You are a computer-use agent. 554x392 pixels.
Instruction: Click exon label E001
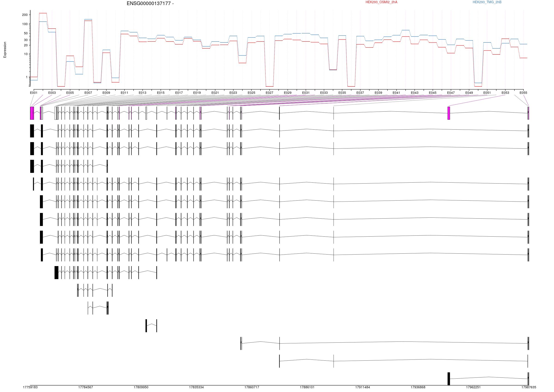(34, 93)
